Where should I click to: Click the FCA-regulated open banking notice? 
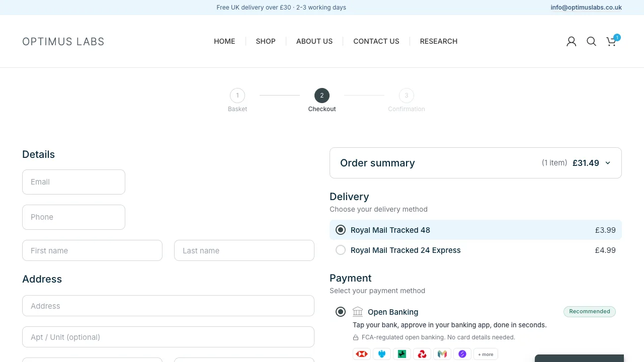click(x=438, y=337)
